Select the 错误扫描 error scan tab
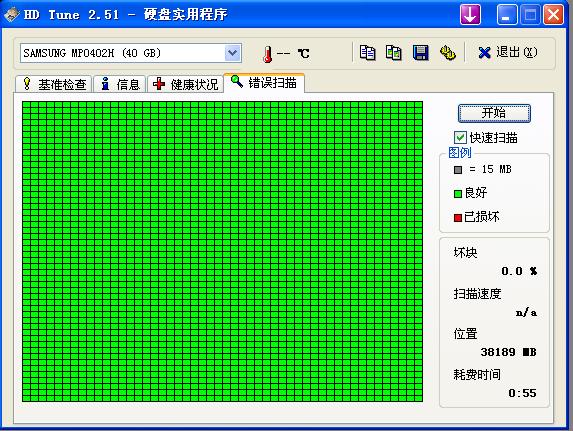Screen dimensions: 573x431 point(264,83)
